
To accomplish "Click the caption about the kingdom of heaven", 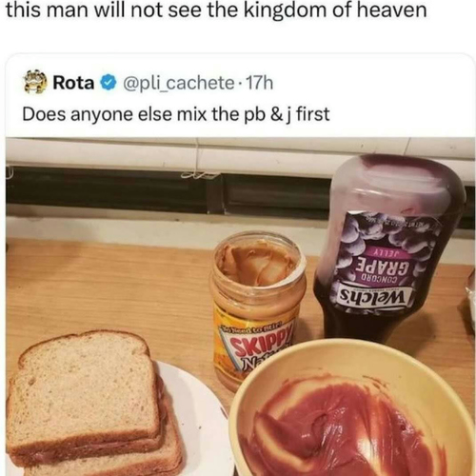I will click(216, 10).
